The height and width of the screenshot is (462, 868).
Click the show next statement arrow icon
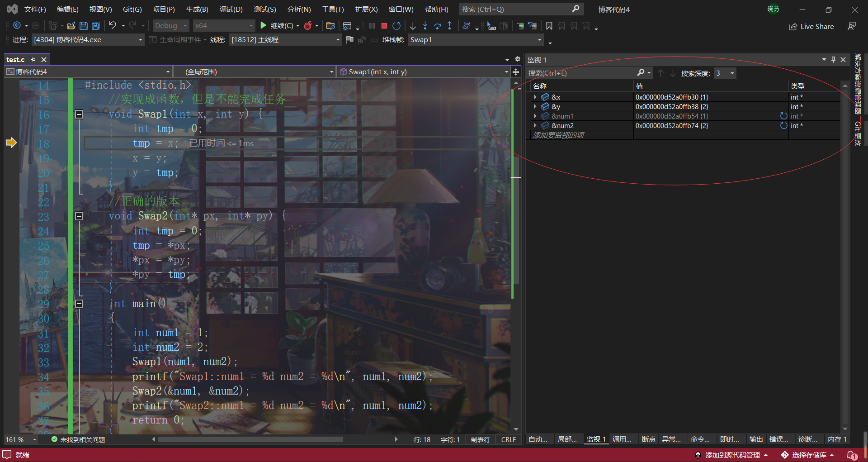coord(413,26)
